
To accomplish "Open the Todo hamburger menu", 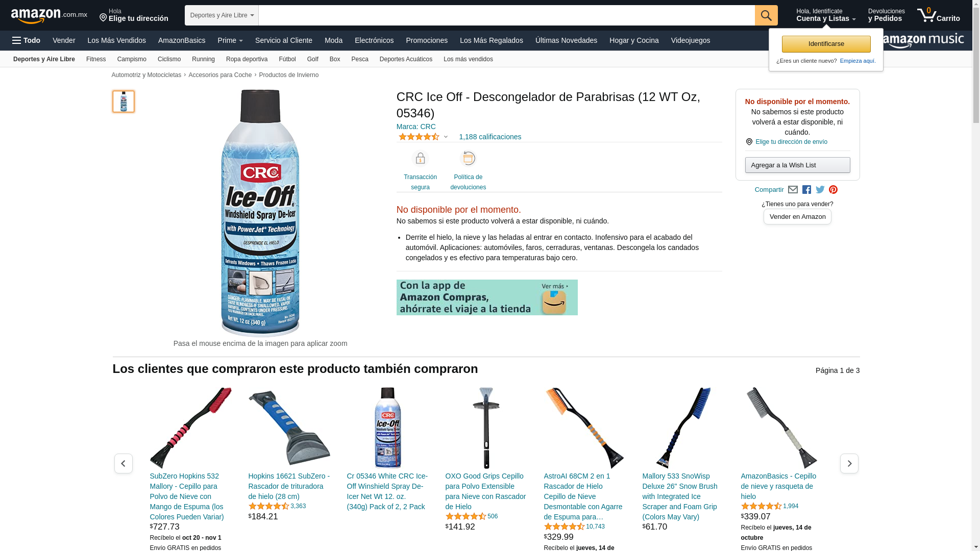I will (27, 40).
